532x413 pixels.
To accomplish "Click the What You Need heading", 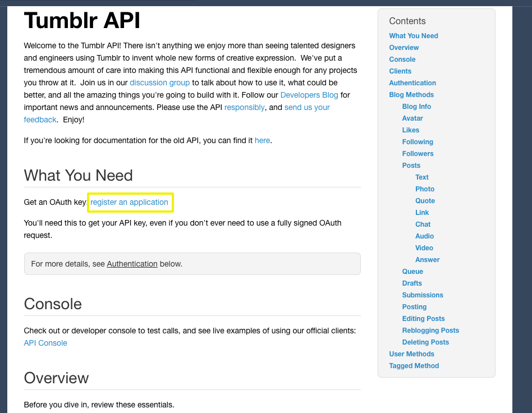I will [78, 176].
